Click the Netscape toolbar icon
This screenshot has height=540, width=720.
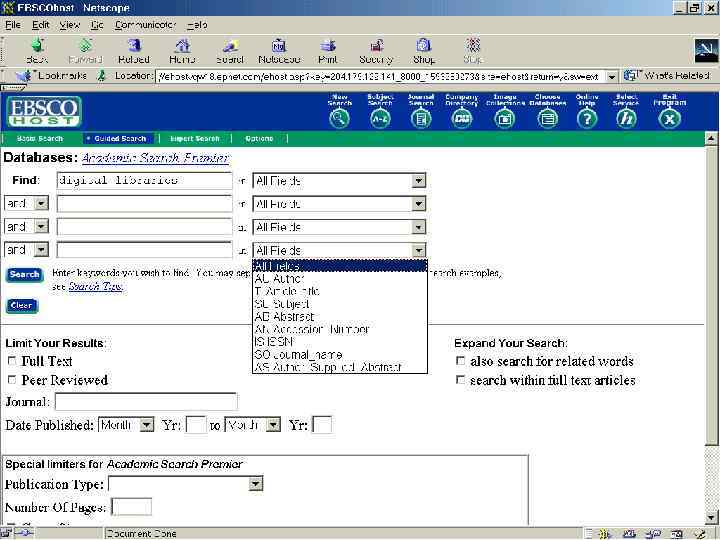coord(279,45)
